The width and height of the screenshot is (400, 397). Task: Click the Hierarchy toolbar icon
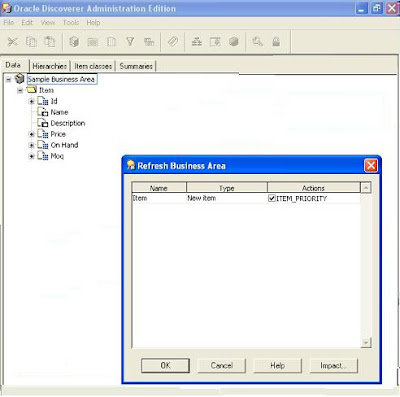[x=197, y=42]
